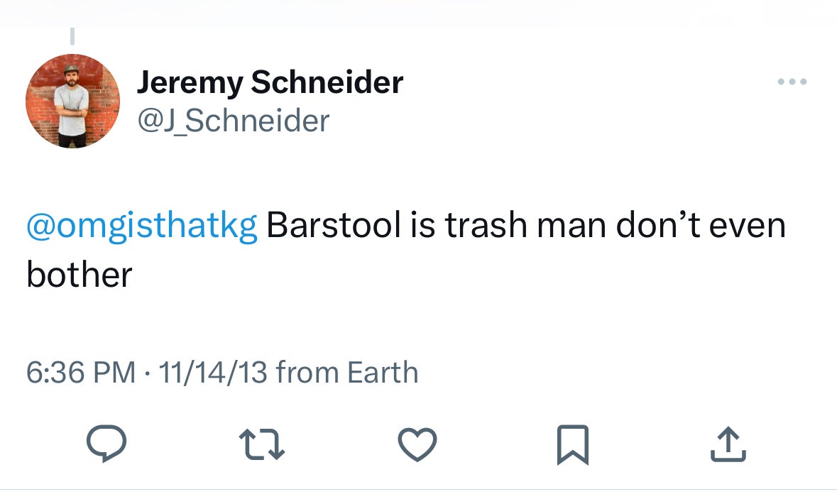
Task: Bookmark this tweet
Action: tap(572, 444)
